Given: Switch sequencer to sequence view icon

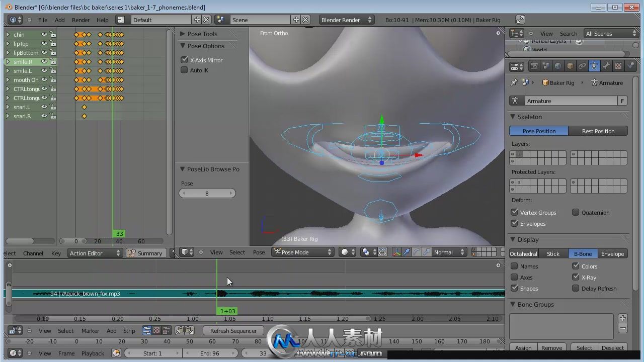Looking at the screenshot, I should pos(147,331).
